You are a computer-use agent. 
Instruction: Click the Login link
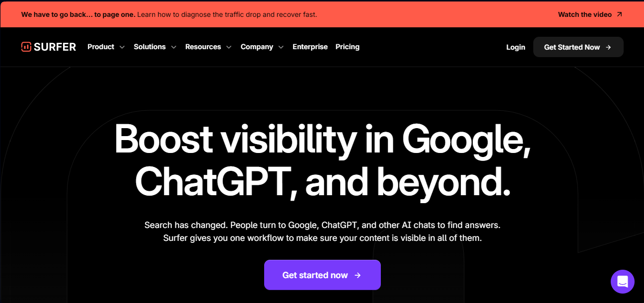click(515, 47)
